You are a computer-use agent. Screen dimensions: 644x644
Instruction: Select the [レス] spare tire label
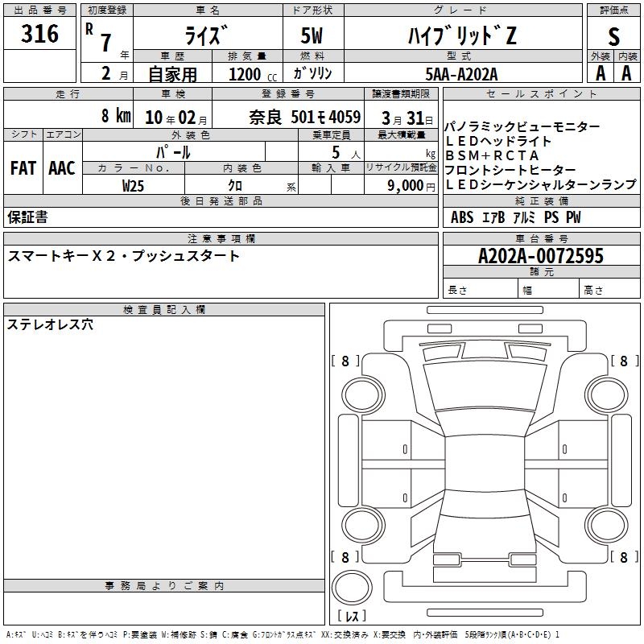[352, 616]
